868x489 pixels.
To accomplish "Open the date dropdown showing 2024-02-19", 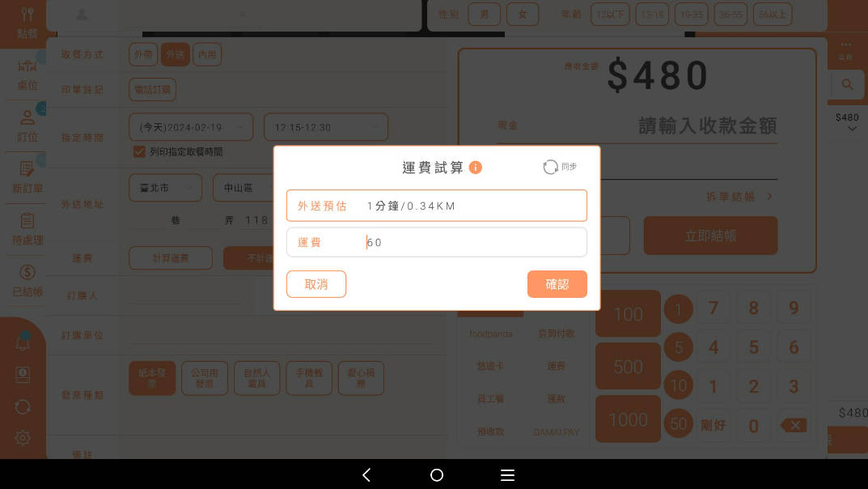I will pos(191,127).
